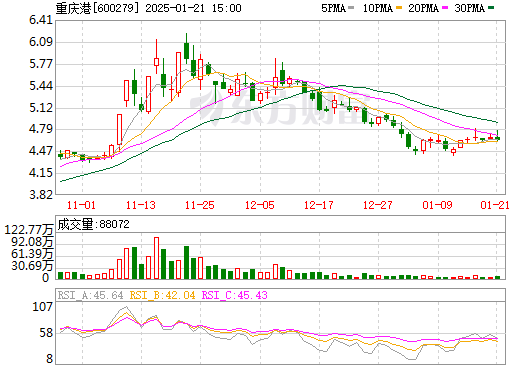The width and height of the screenshot is (520, 365).
Task: Select the 12-17 date marker
Action: point(319,205)
